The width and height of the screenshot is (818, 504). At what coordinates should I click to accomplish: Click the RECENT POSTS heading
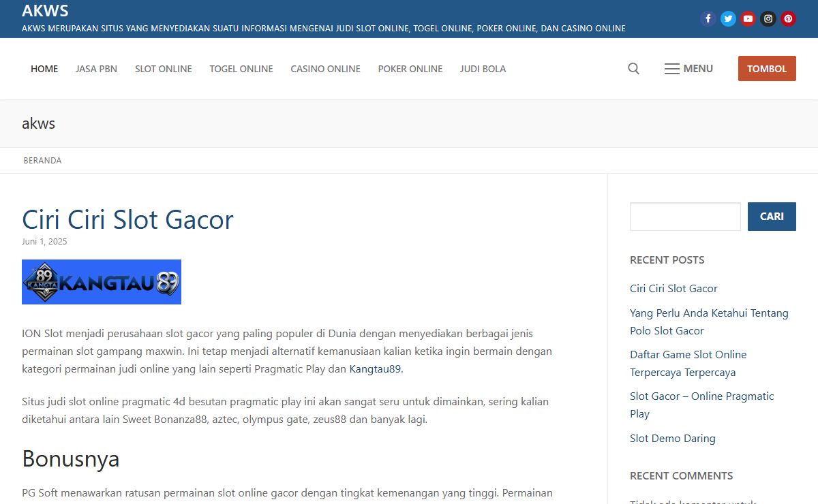[x=667, y=260]
